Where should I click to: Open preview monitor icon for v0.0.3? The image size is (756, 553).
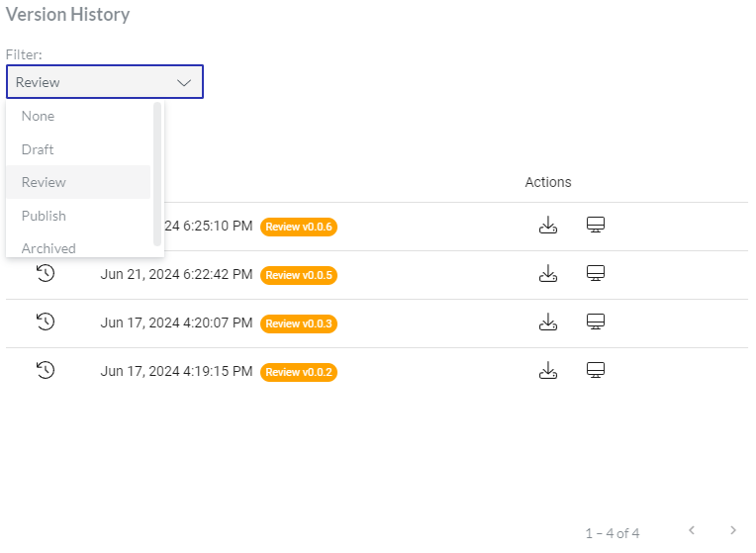click(596, 322)
